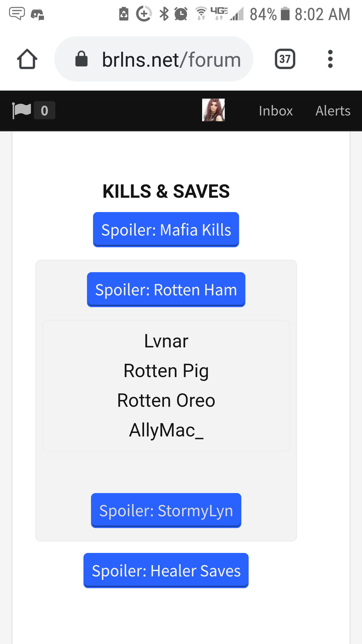The image size is (362, 644).
Task: Tap the chat bubbles status bar icon
Action: click(37, 14)
